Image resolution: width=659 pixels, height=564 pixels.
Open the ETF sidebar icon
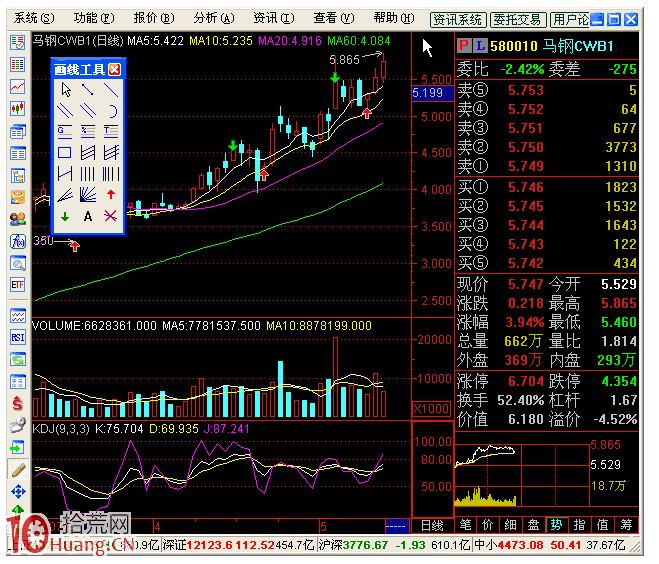coord(18,285)
